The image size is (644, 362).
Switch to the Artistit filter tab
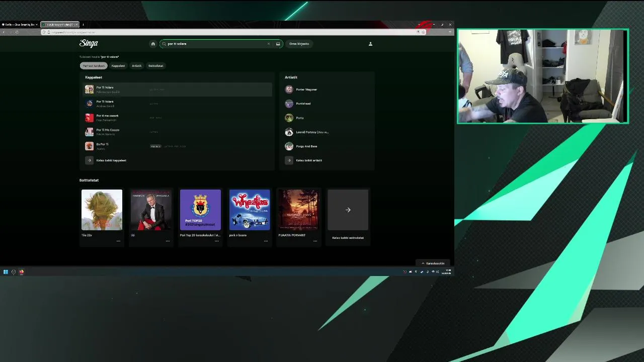click(137, 66)
